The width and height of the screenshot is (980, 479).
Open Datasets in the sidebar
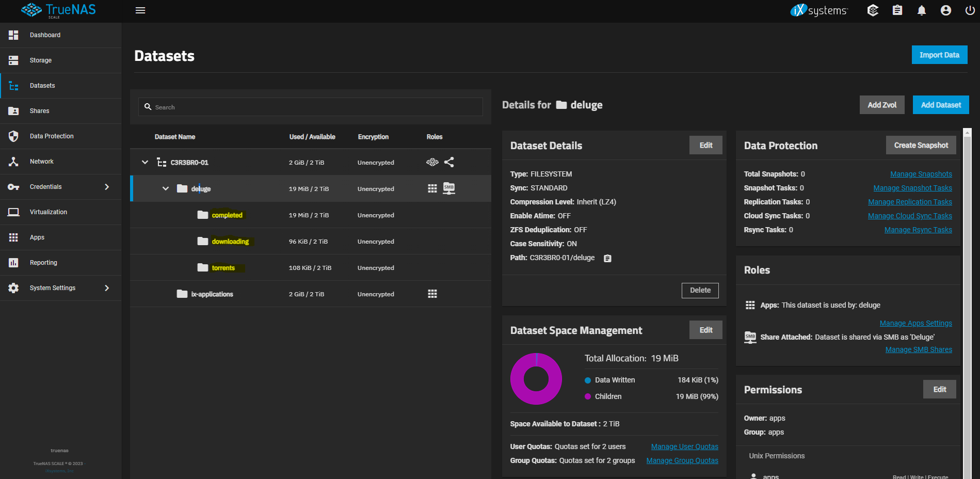(61, 86)
